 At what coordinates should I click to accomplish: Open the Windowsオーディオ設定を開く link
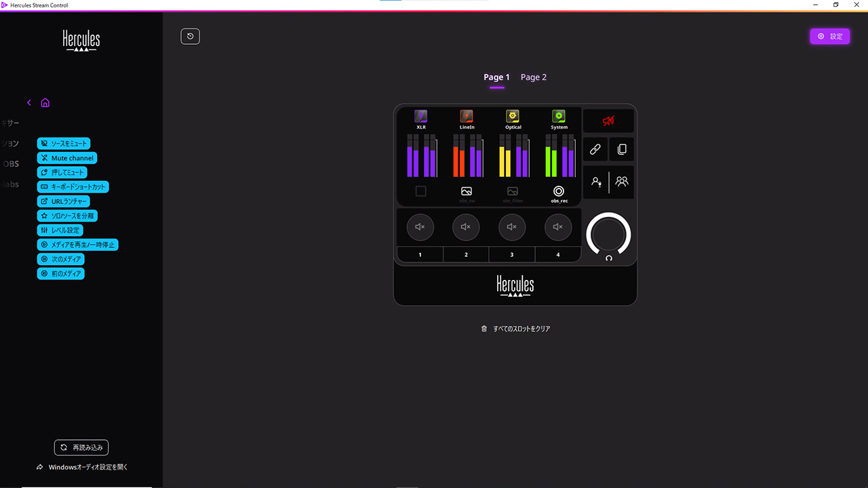click(82, 467)
